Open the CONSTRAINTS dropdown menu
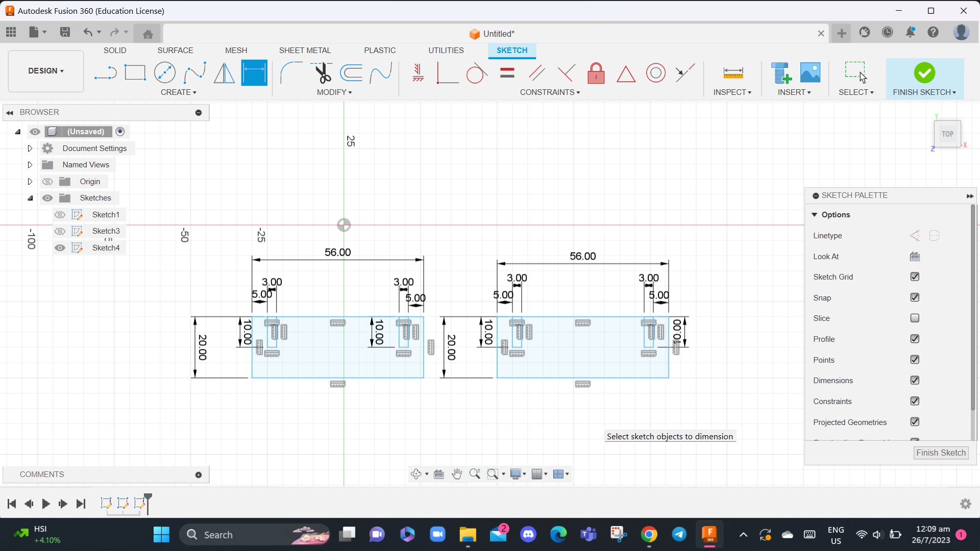 550,92
